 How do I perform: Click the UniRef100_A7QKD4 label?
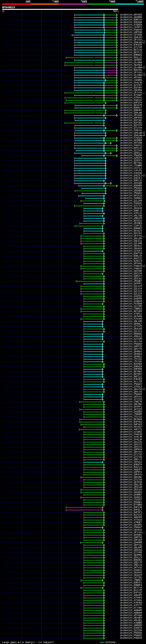[131, 25]
